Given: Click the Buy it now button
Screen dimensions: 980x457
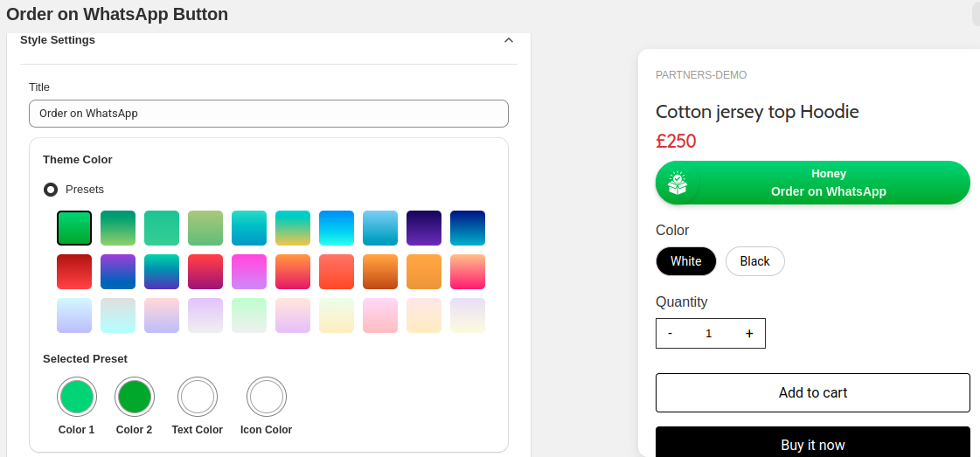Looking at the screenshot, I should coord(812,442).
